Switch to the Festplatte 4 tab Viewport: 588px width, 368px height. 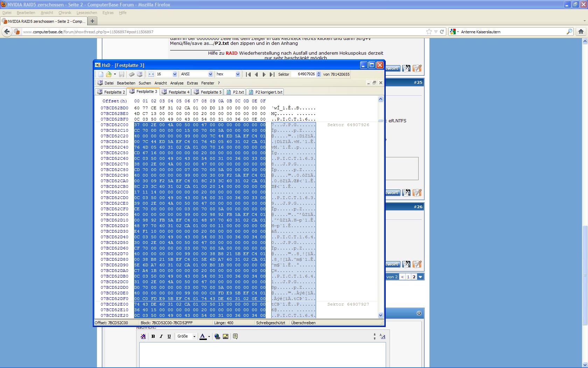coord(176,92)
